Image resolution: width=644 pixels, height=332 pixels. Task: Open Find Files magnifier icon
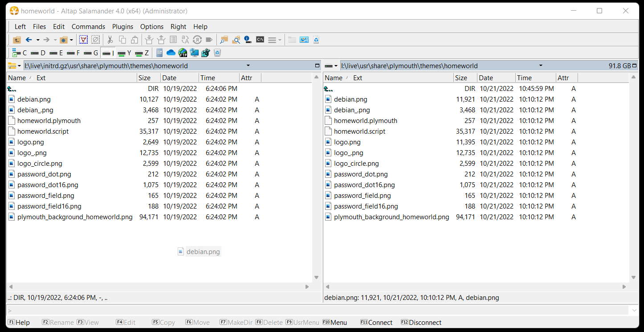(x=236, y=40)
